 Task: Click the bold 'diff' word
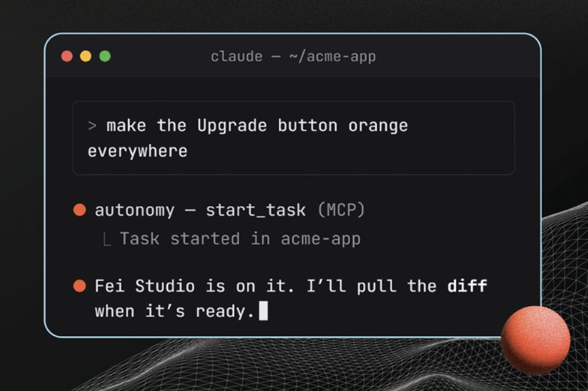pyautogui.click(x=467, y=286)
